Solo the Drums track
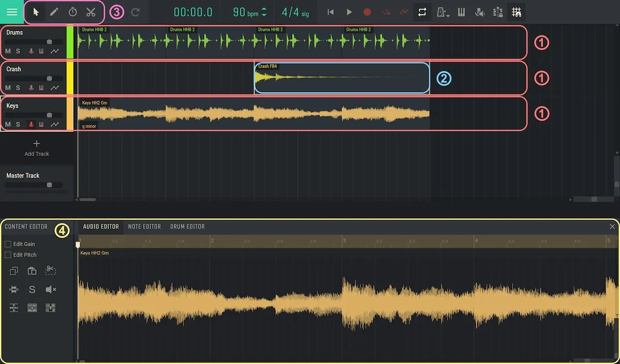The width and height of the screenshot is (620, 364). click(x=18, y=51)
